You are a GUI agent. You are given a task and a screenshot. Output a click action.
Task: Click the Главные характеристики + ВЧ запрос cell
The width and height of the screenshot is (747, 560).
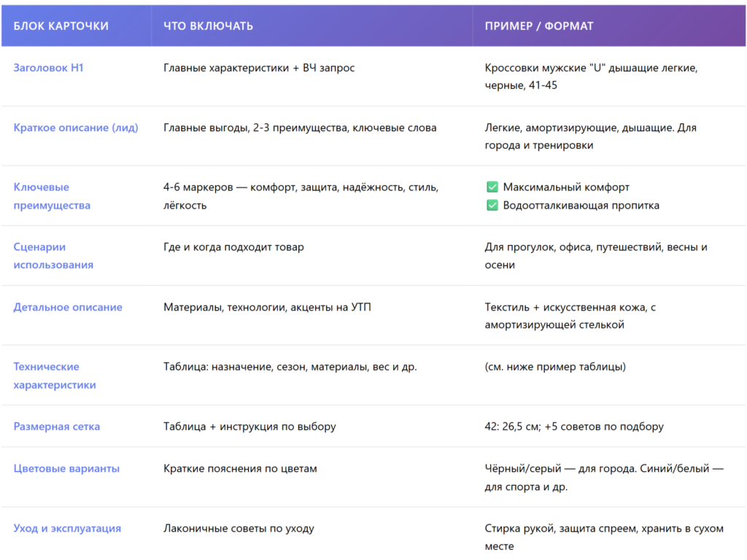[x=259, y=68]
